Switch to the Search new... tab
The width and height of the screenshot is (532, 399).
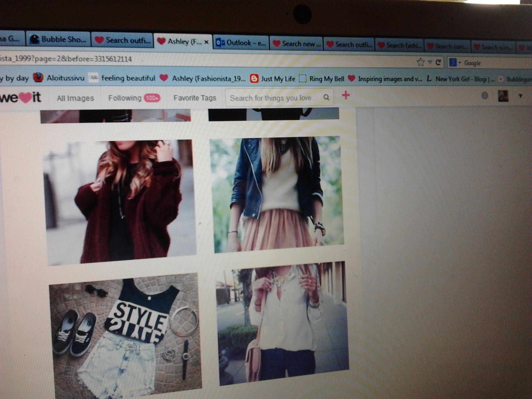tap(296, 44)
